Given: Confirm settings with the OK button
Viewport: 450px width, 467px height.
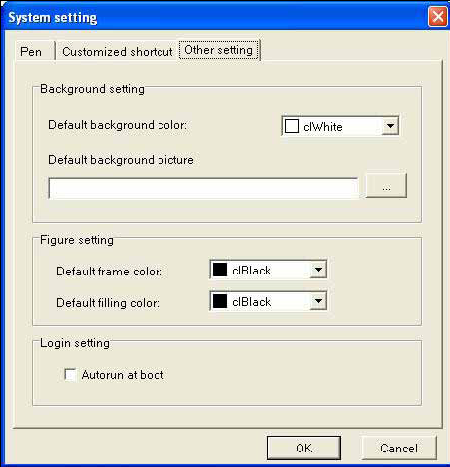Looking at the screenshot, I should [x=304, y=448].
